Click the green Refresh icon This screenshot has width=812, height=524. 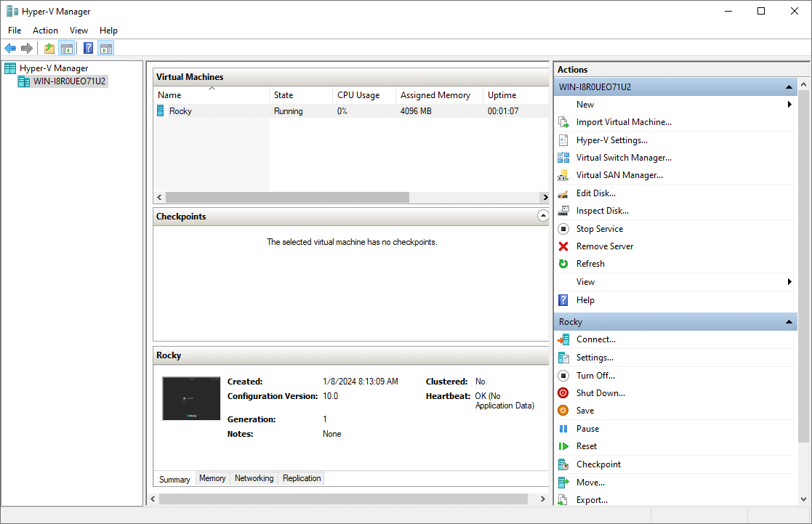[x=563, y=264]
